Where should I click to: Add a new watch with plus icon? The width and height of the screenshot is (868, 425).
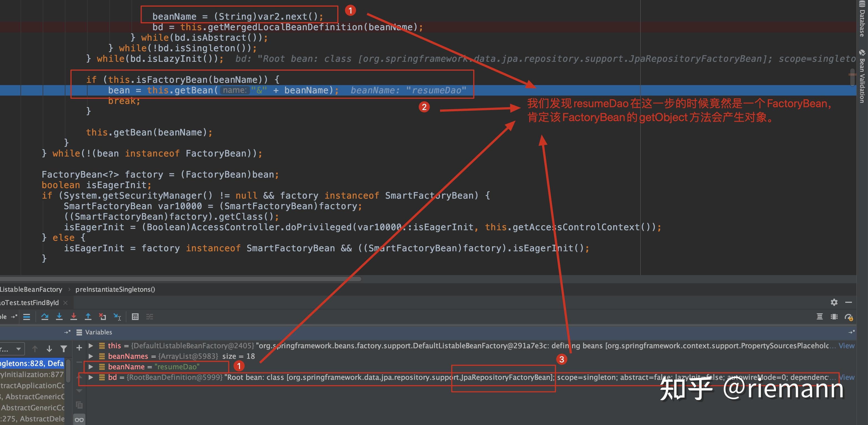[x=79, y=348]
